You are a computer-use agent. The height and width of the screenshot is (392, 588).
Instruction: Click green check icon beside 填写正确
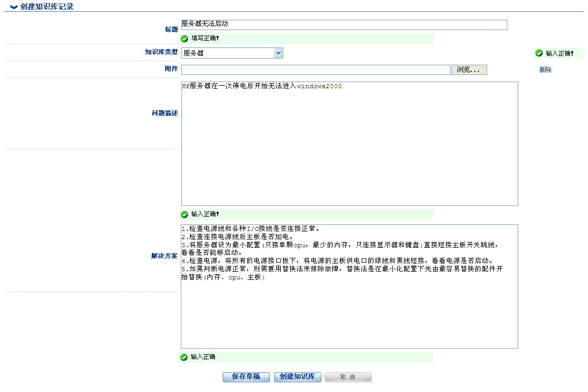coord(184,38)
